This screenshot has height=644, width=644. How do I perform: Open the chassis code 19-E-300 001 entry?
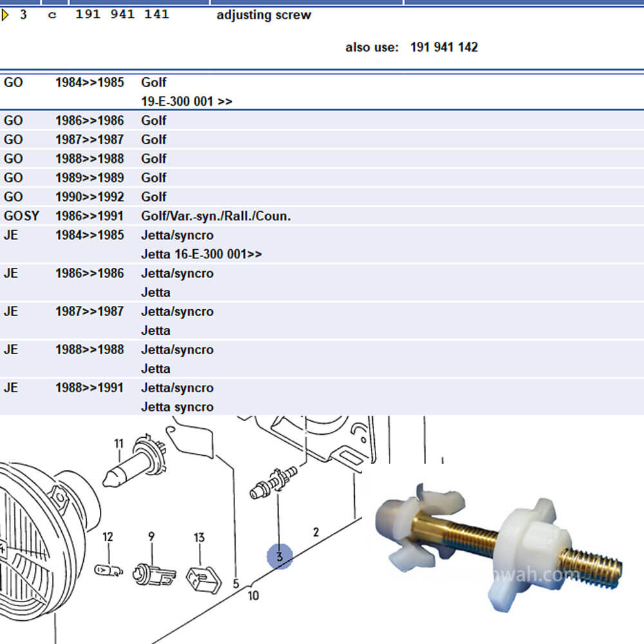point(187,101)
